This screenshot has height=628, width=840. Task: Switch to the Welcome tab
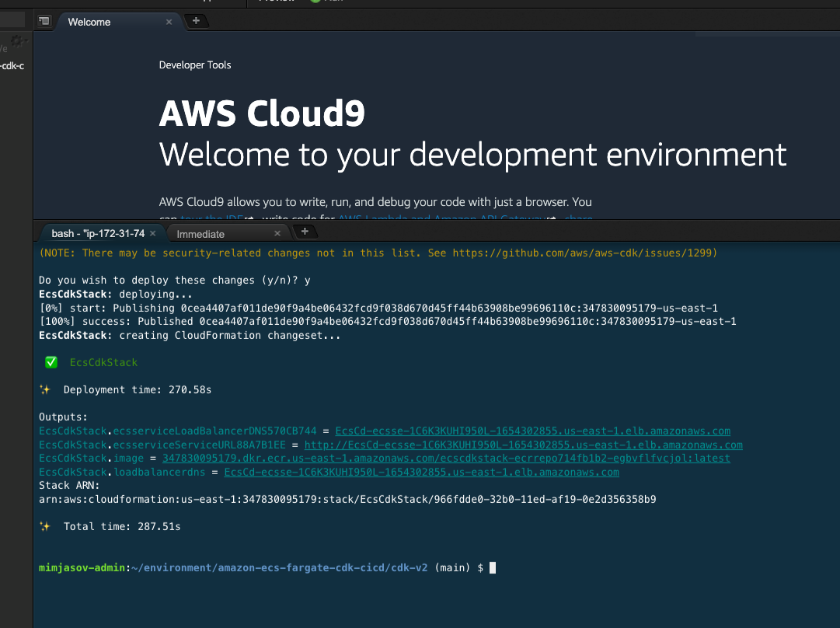click(x=89, y=22)
